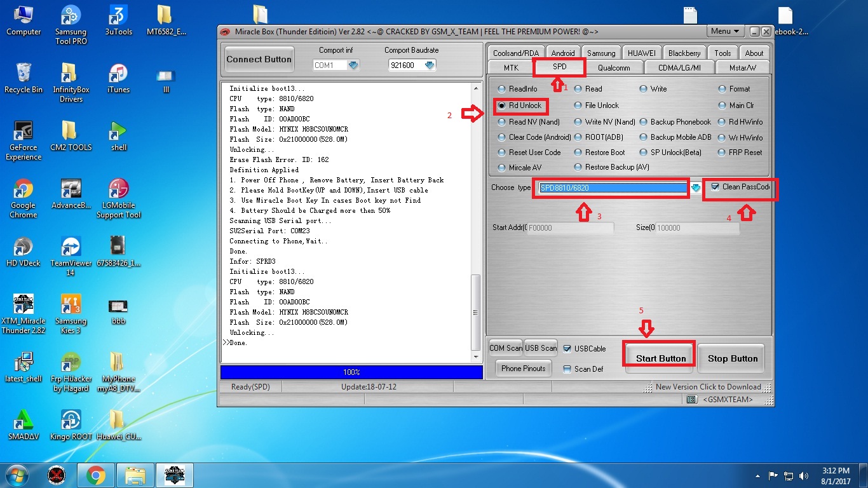Open the shell shortcut on desktop
Viewport: 868px width, 488px height.
[119, 136]
